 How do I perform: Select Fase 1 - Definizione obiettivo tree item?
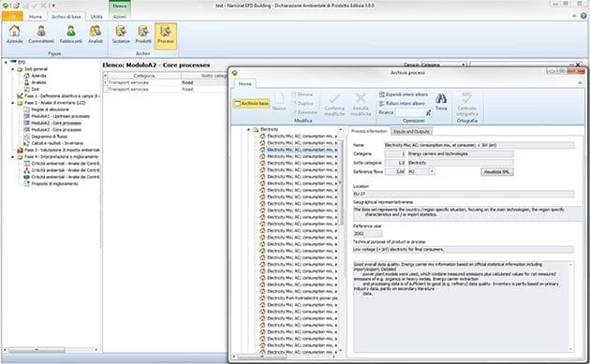coord(58,96)
